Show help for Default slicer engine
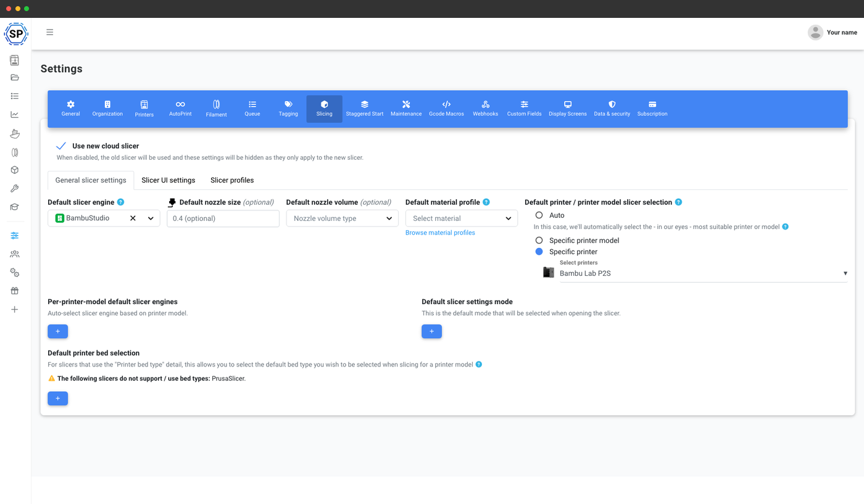The height and width of the screenshot is (504, 864). coord(121,202)
